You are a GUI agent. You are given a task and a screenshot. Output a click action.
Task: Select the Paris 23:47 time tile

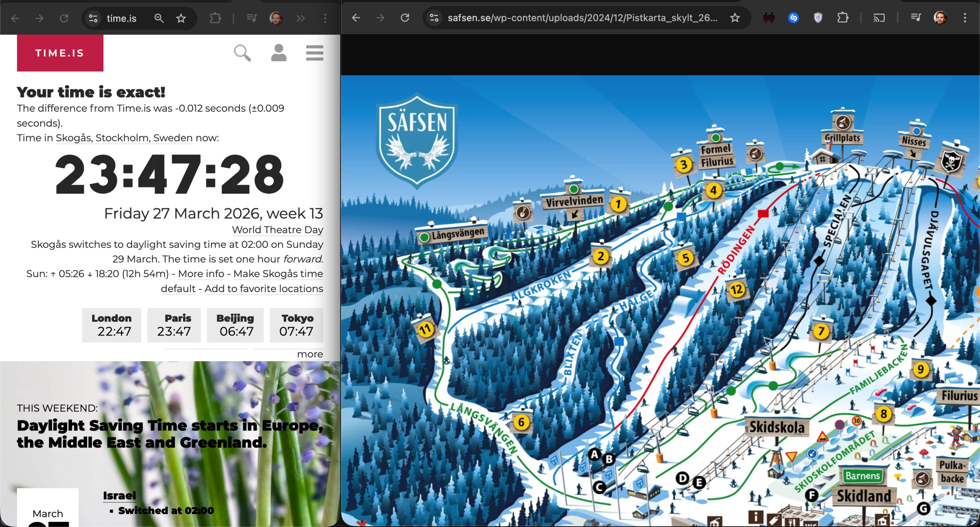point(174,325)
